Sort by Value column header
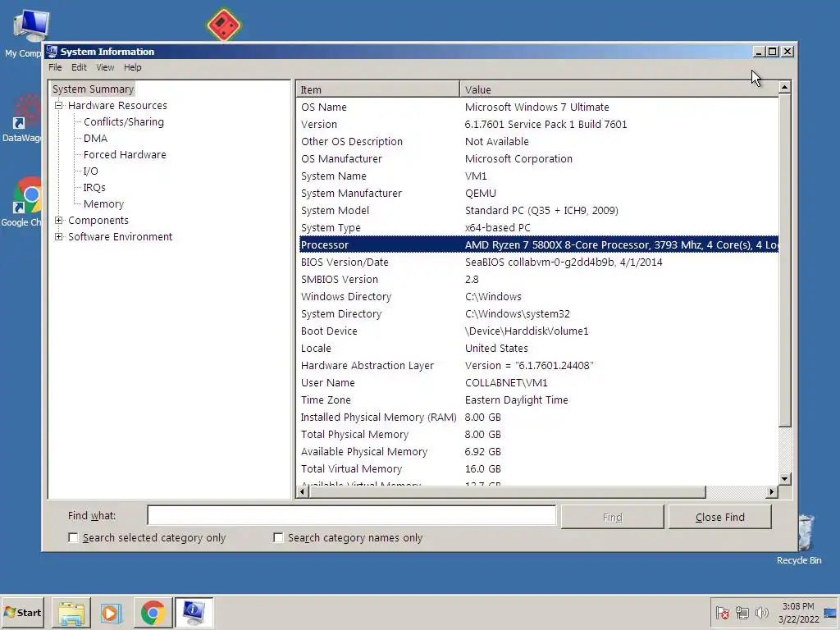840x630 pixels. pyautogui.click(x=619, y=89)
